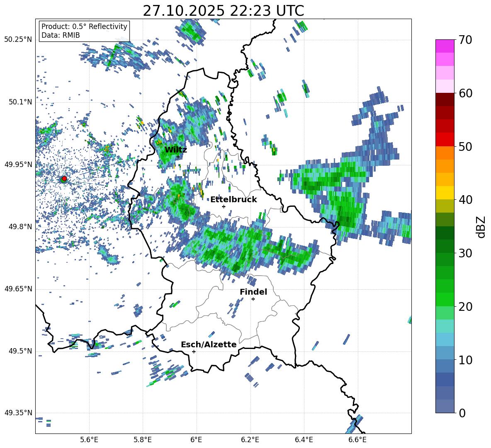This screenshot has width=491, height=448.
Task: Click the 60 colorbar tick label
Action: coord(465,93)
